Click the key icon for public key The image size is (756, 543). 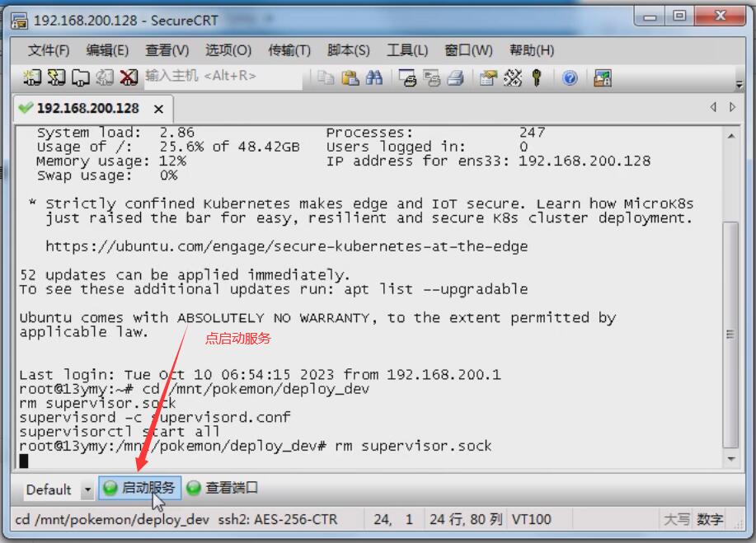(x=537, y=77)
